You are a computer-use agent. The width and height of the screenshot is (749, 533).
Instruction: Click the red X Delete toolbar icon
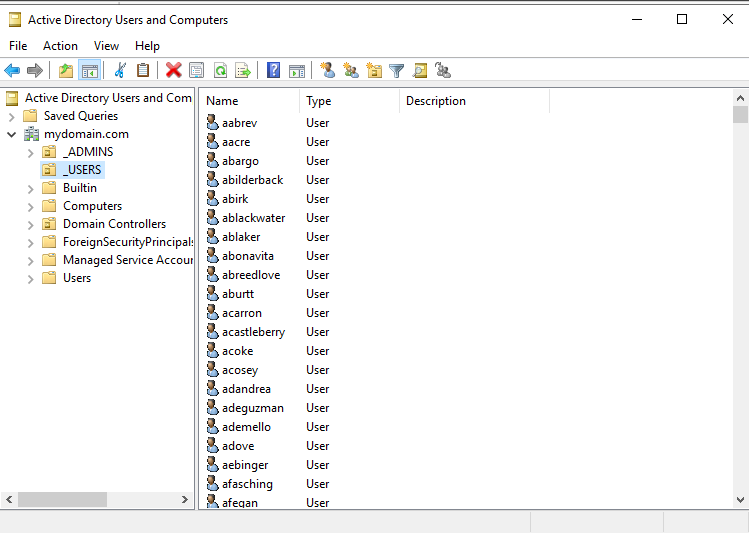(x=173, y=70)
